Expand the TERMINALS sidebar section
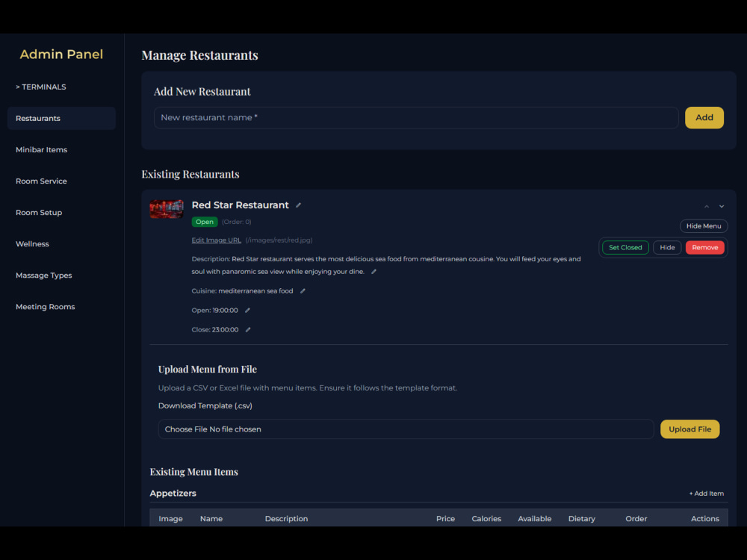 pos(41,87)
